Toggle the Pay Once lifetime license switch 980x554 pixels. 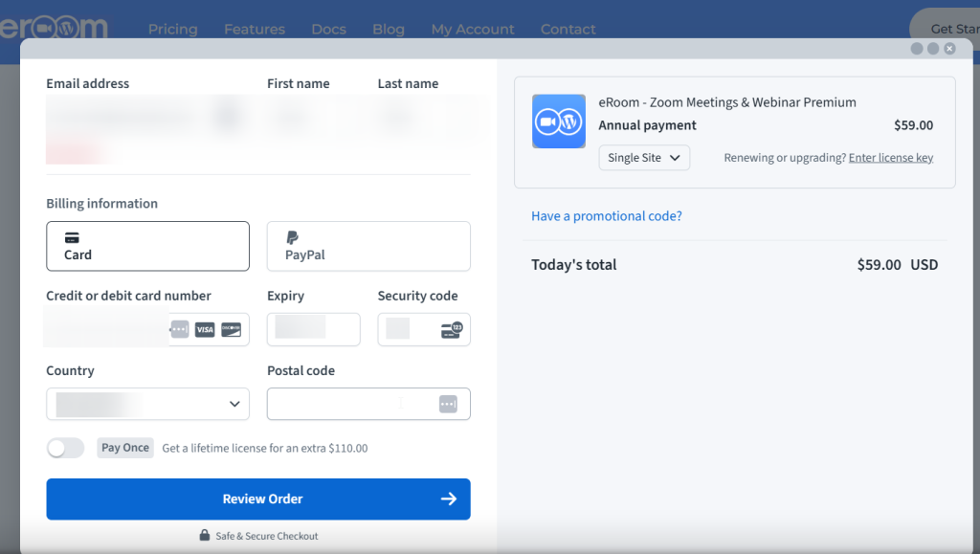[x=65, y=447]
